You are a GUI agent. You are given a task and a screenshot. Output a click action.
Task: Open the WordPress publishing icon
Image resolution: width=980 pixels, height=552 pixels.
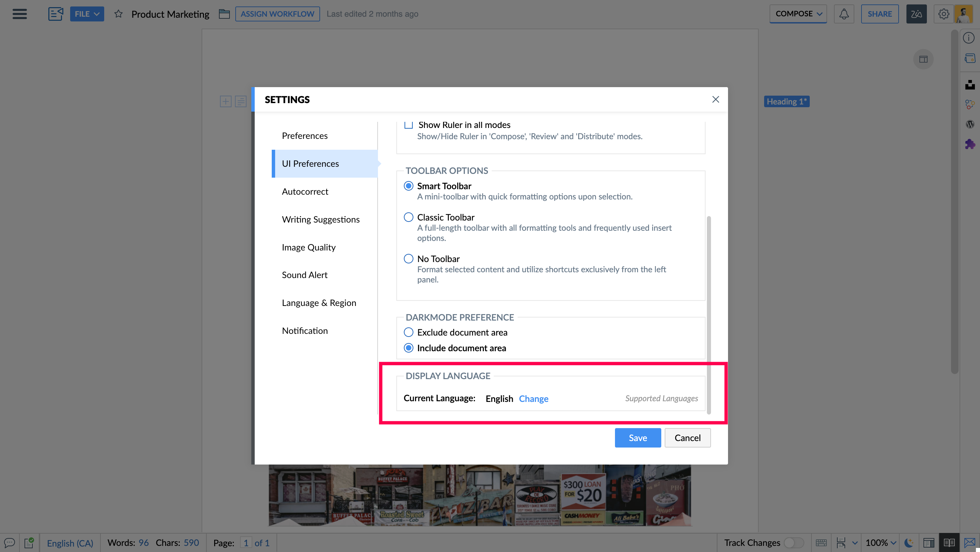click(970, 124)
